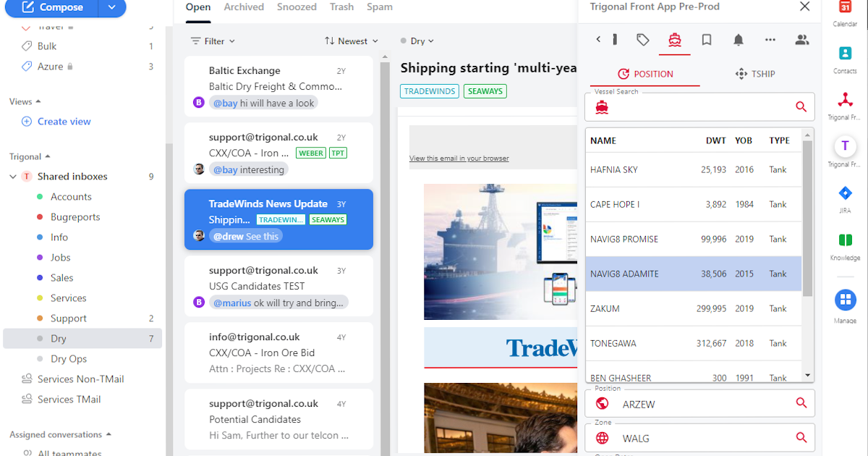Open the JIRA integration icon

coord(845,193)
